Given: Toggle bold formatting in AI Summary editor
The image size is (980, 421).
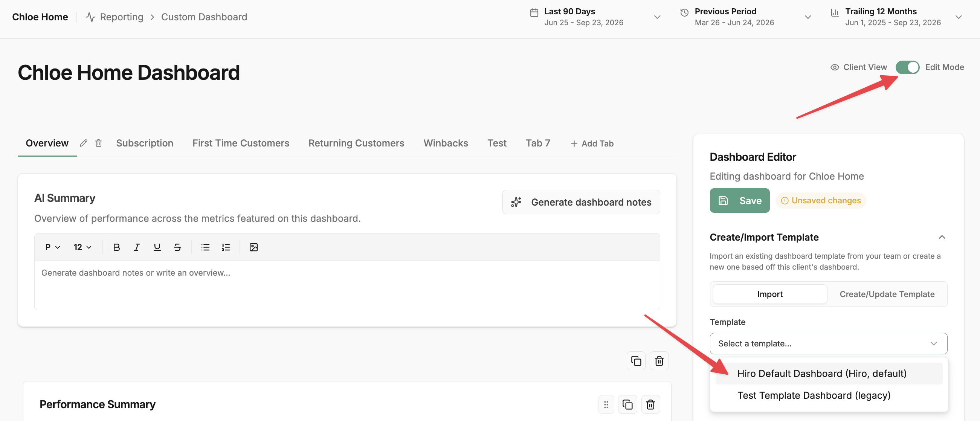Looking at the screenshot, I should pyautogui.click(x=116, y=247).
